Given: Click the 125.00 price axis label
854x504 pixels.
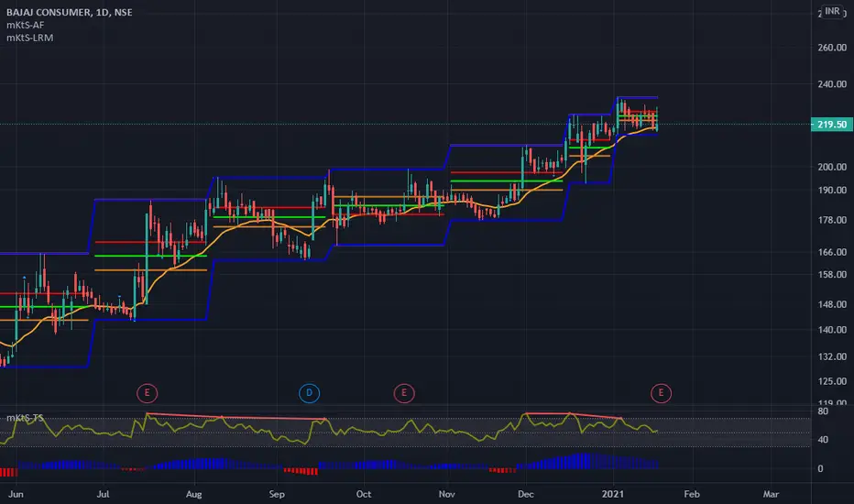Looking at the screenshot, I should [x=832, y=381].
